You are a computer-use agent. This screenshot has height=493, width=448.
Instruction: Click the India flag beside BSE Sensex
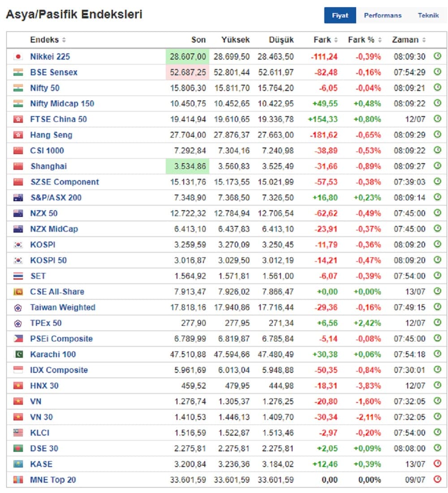click(18, 72)
